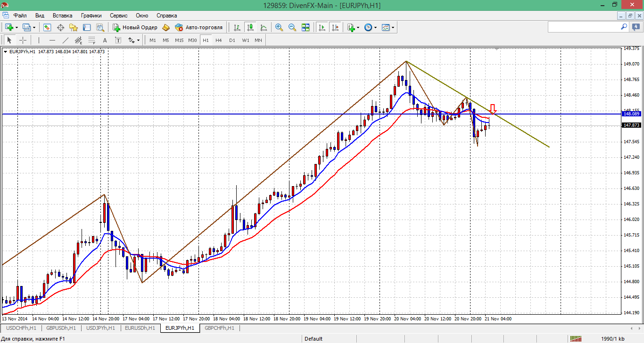This screenshot has height=343, width=644.
Task: Click the 148.089 horizontal line price label
Action: pyautogui.click(x=631, y=114)
